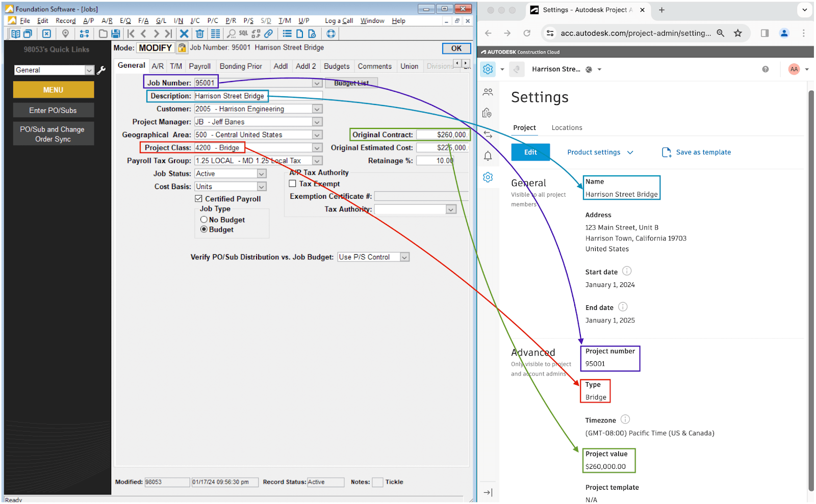This screenshot has height=504, width=816.
Task: Click the trash can delete icon
Action: tap(200, 34)
